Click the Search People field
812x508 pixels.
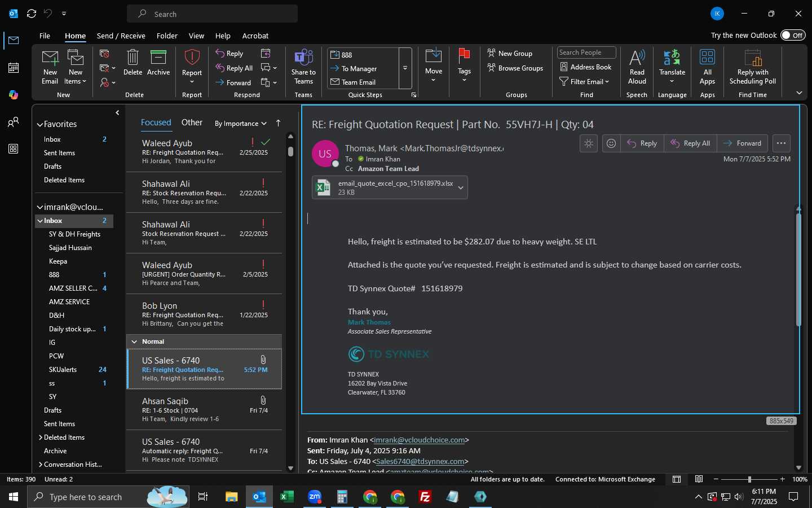[x=586, y=52]
